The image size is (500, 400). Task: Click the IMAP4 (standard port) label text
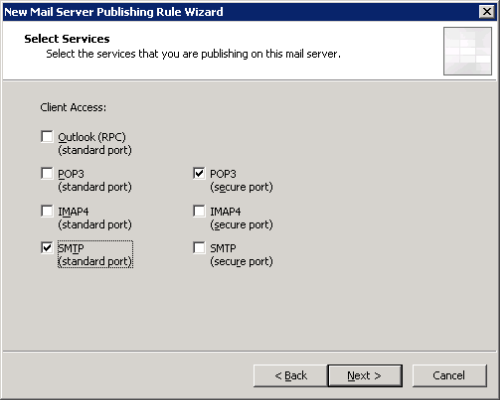coord(95,218)
